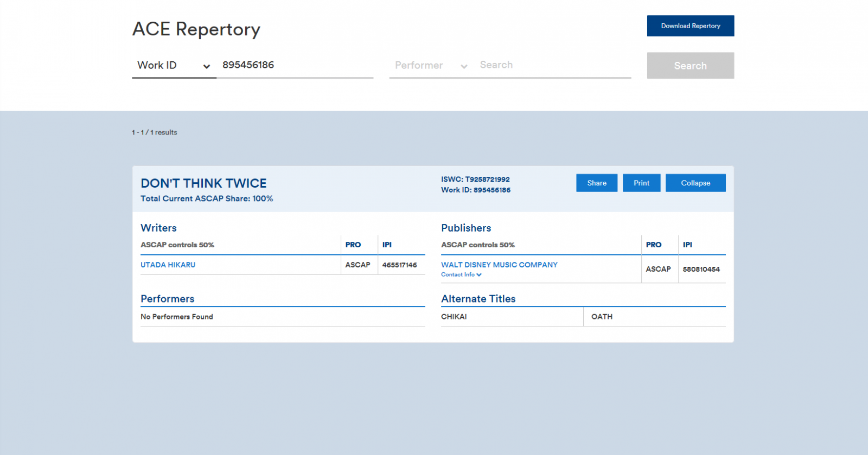Open the Performer search type dropdown
Viewport: 868px width, 455px height.
click(x=431, y=66)
